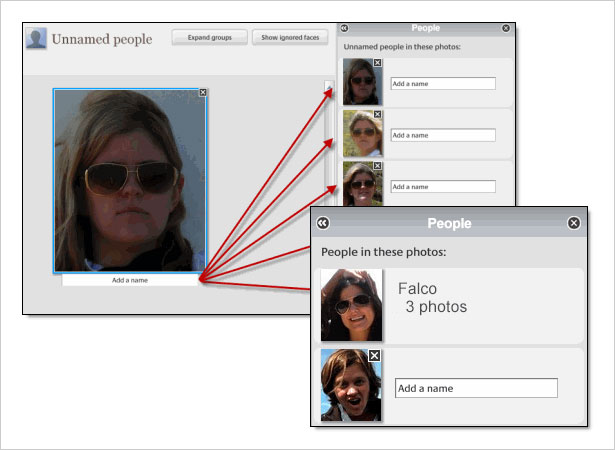This screenshot has height=450, width=615.
Task: Collapse the large People panel with the double-arrow icon
Action: point(323,223)
